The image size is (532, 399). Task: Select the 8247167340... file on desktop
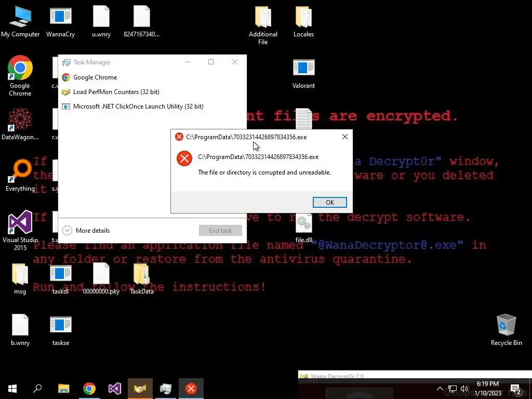pos(141,21)
